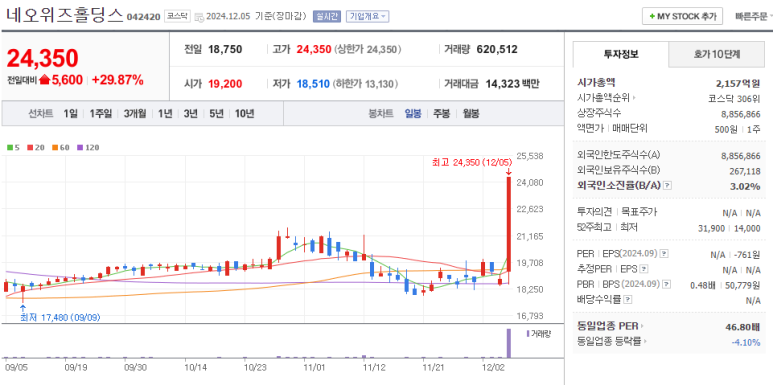The image size is (773, 385).
Task: Switch to the 투자정보 tab
Action: coord(621,55)
